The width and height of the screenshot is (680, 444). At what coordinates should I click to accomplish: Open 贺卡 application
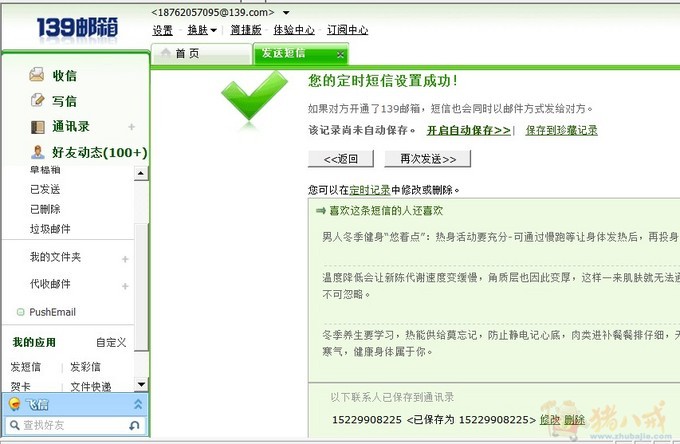[20, 386]
